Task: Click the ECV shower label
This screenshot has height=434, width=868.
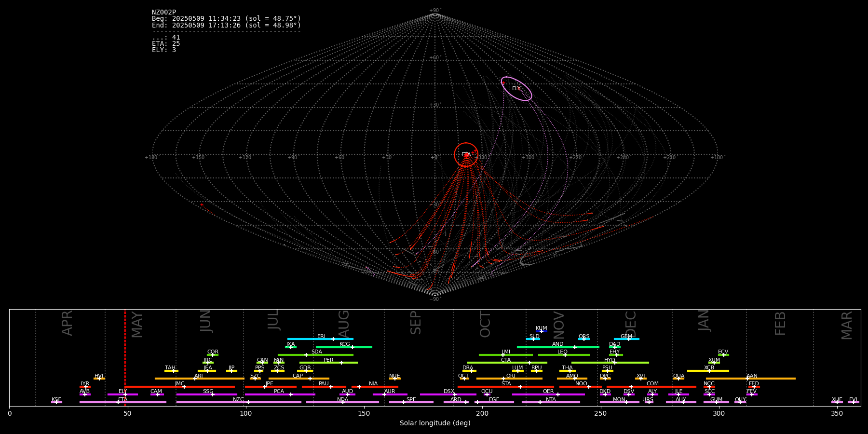Action: (x=723, y=352)
